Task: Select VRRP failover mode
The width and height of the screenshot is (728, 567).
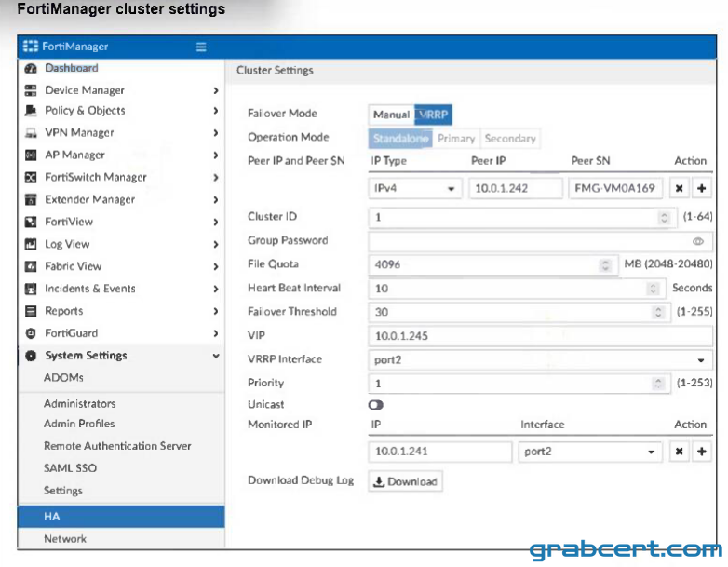Action: coord(433,115)
